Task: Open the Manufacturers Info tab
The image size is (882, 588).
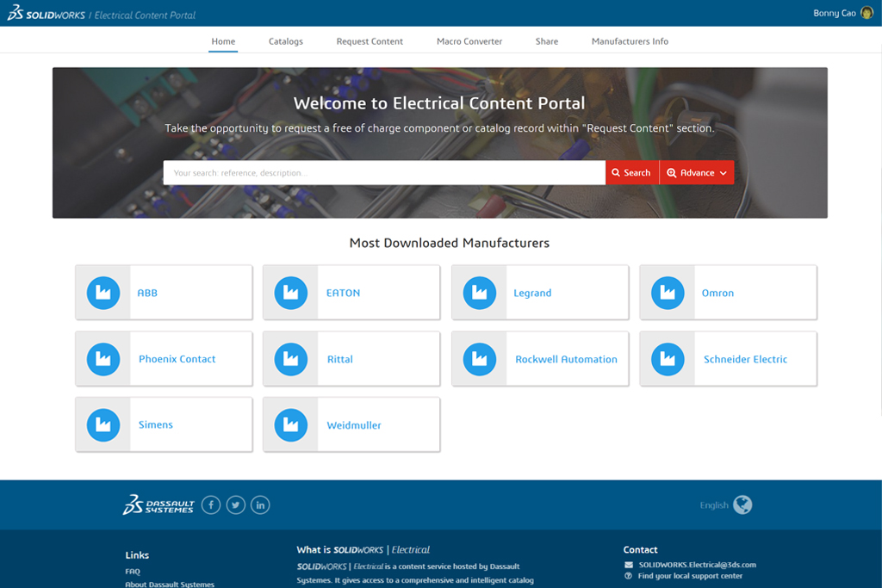Action: (x=630, y=41)
